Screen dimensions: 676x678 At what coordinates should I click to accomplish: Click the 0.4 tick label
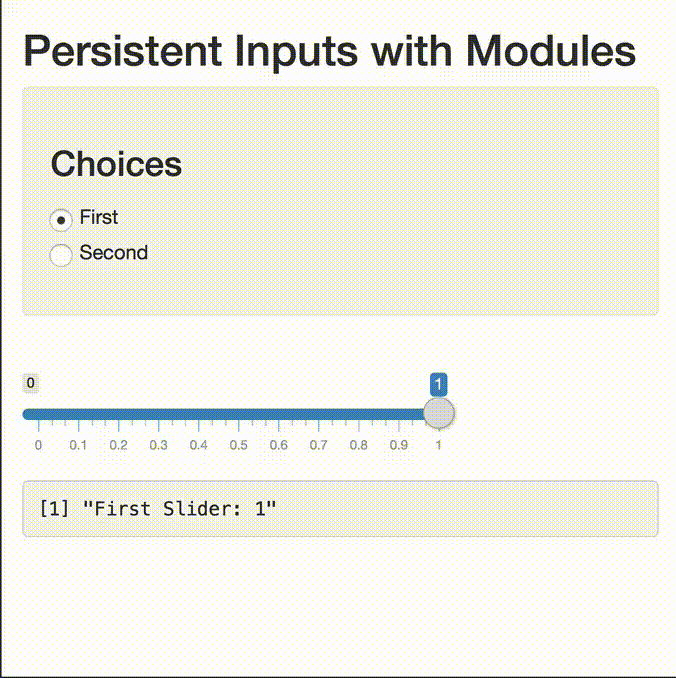click(x=199, y=445)
